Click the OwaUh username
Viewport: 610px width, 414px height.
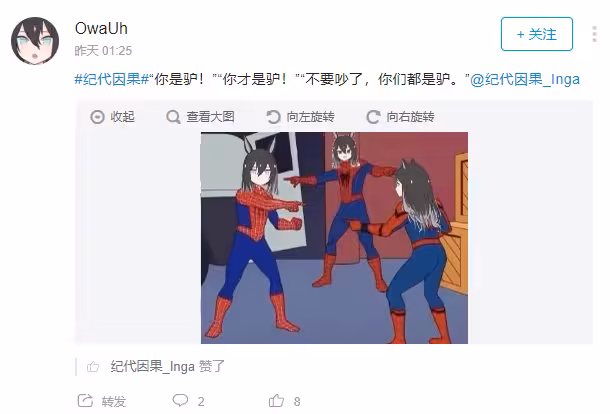point(101,28)
